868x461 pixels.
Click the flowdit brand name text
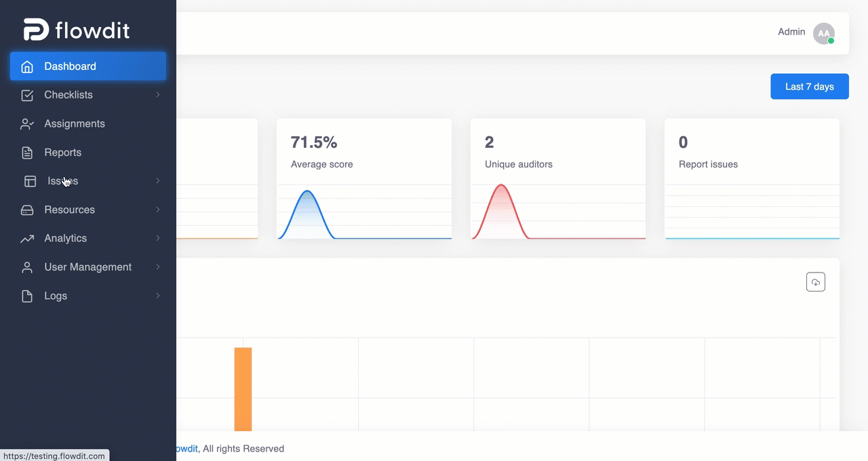tap(92, 30)
